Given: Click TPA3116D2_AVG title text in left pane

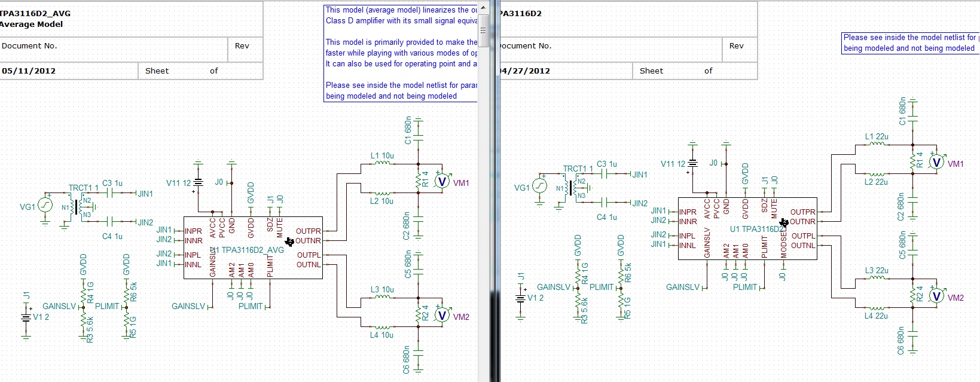Looking at the screenshot, I should tap(35, 13).
